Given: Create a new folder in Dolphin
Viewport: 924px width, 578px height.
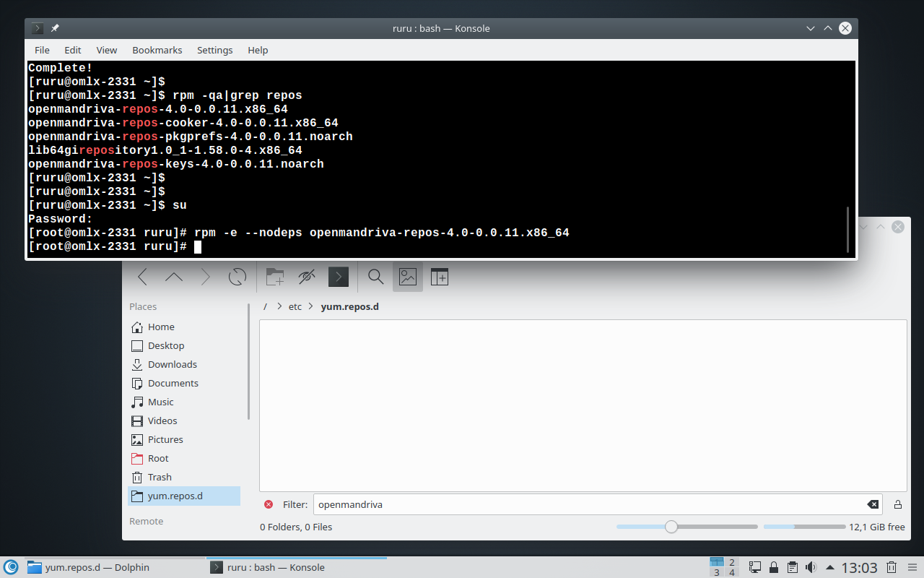Looking at the screenshot, I should (x=275, y=277).
